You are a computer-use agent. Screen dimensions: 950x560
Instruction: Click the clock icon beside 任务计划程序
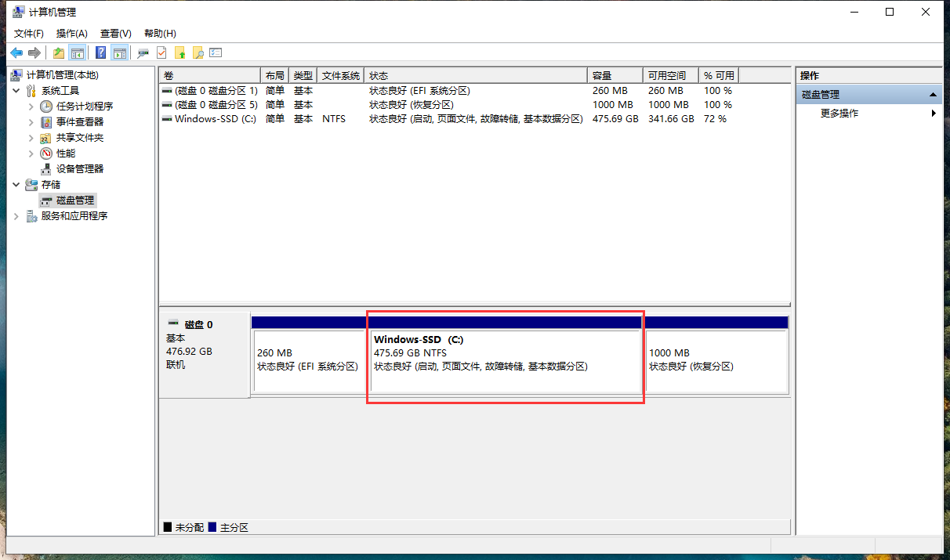(47, 107)
